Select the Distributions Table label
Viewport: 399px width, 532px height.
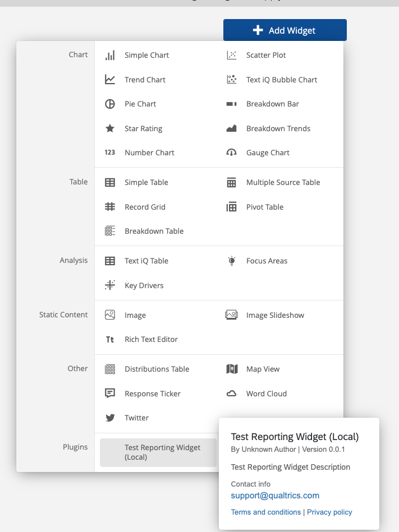(157, 369)
